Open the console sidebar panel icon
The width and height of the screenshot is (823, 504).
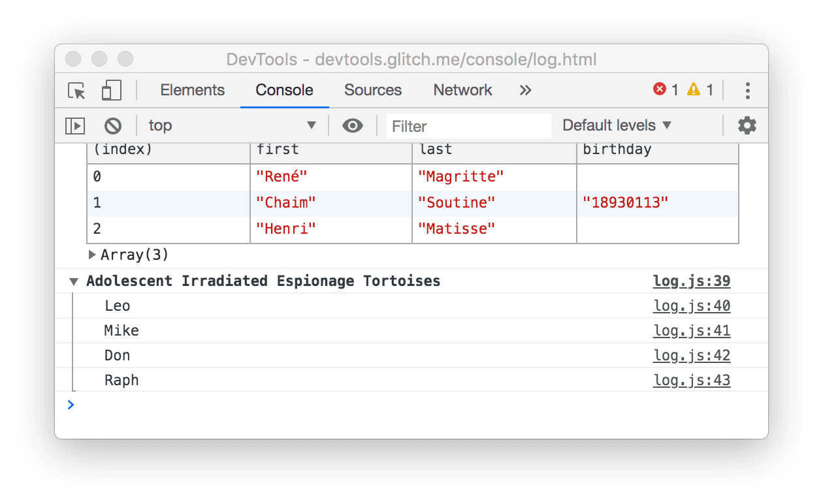click(74, 125)
